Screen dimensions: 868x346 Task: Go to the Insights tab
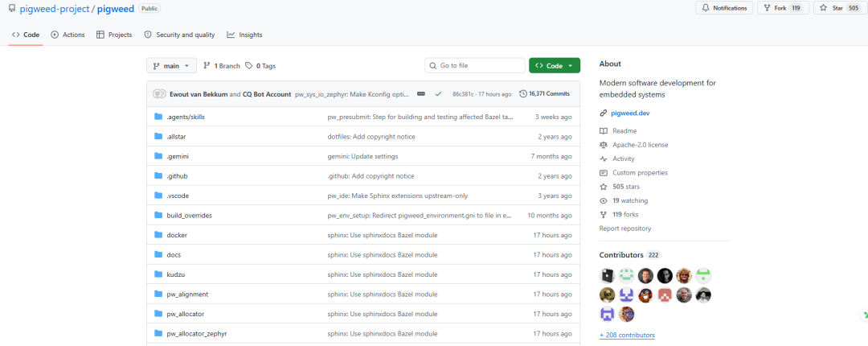pyautogui.click(x=244, y=35)
